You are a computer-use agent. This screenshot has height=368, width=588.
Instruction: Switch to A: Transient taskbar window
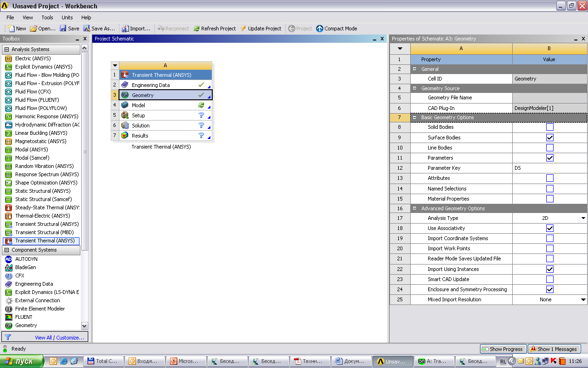[x=434, y=361]
